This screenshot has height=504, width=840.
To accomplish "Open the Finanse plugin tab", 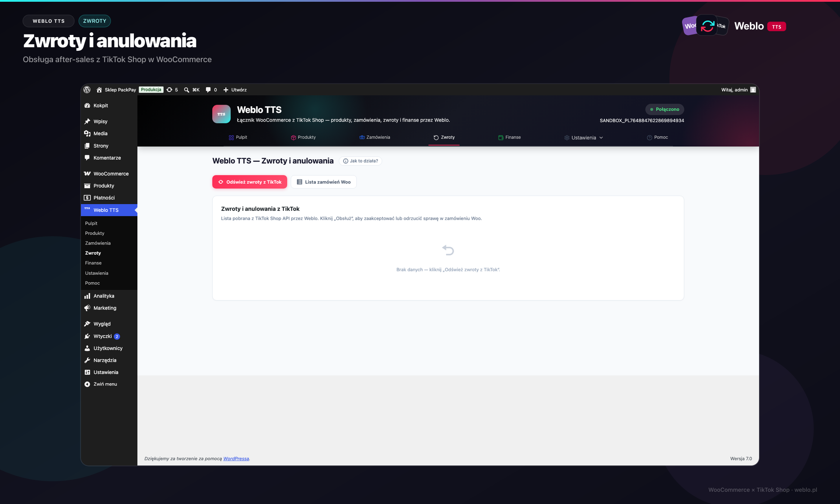I will tap(509, 137).
